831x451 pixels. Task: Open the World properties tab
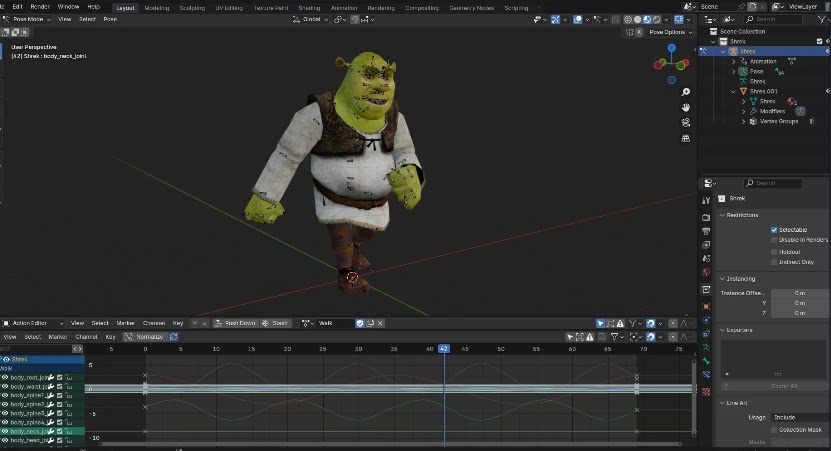(706, 272)
